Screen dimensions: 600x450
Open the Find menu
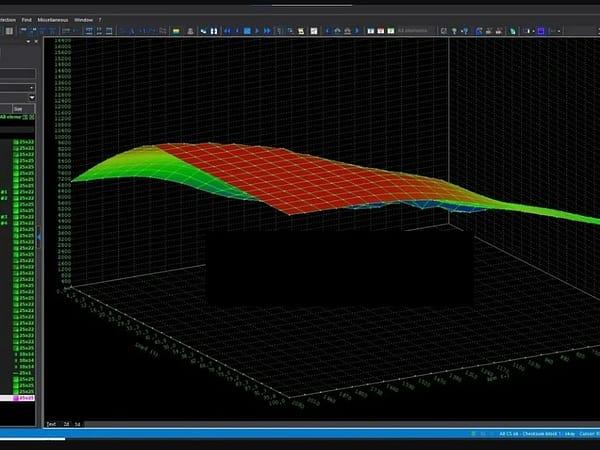[26, 20]
